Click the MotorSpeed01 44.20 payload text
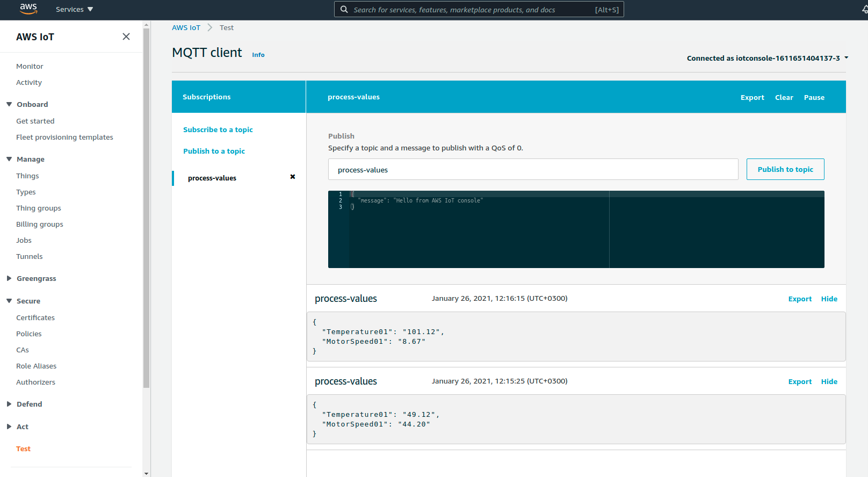 point(376,424)
